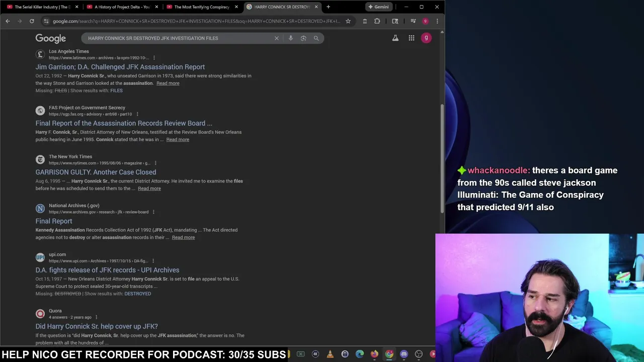
Task: Clear the Google search box with X
Action: point(276,38)
